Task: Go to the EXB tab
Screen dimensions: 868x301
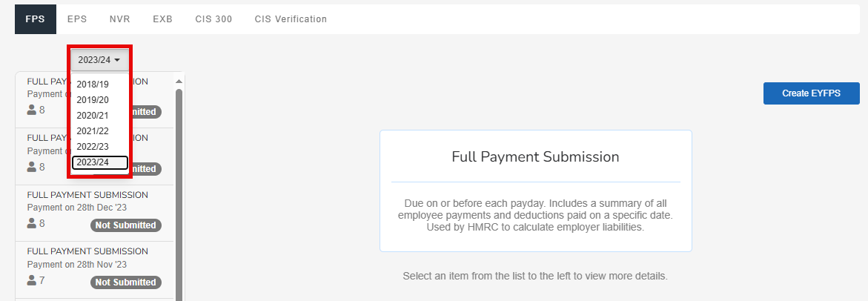Action: pos(162,19)
